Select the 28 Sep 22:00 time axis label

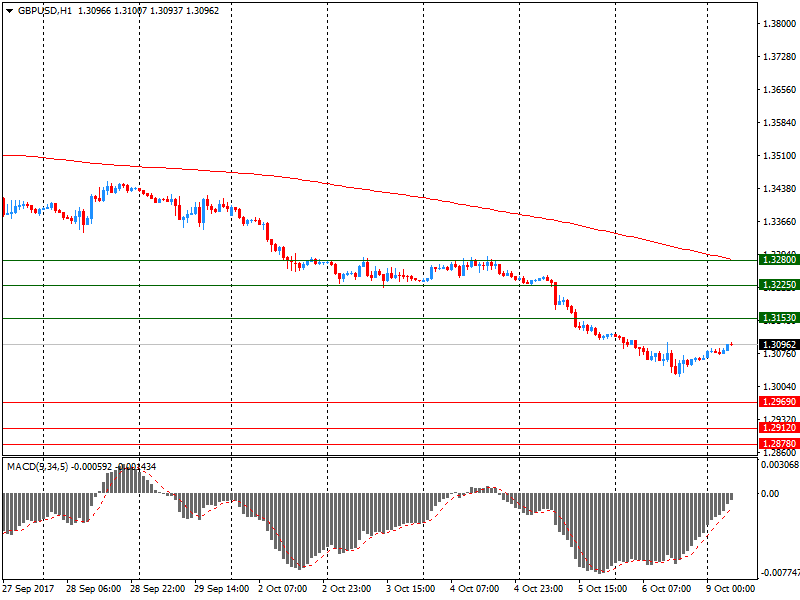157,588
